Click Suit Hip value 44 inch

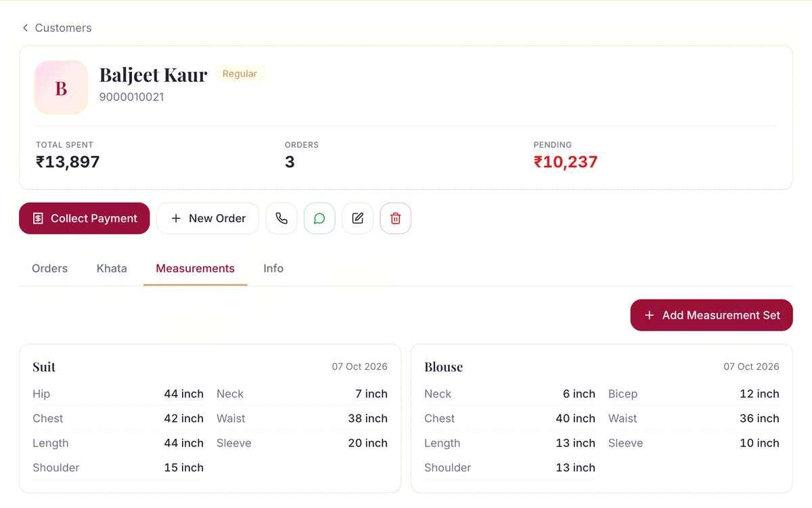point(184,394)
